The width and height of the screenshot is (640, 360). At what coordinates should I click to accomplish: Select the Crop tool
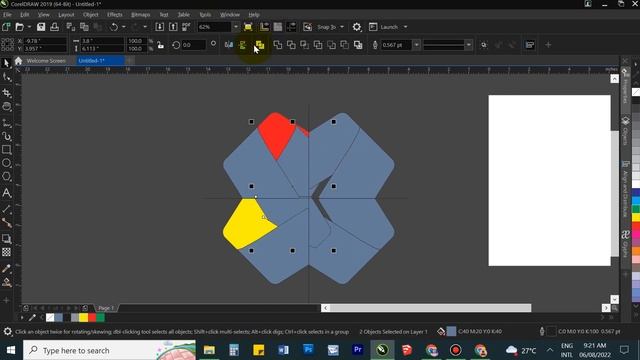pos(7,93)
